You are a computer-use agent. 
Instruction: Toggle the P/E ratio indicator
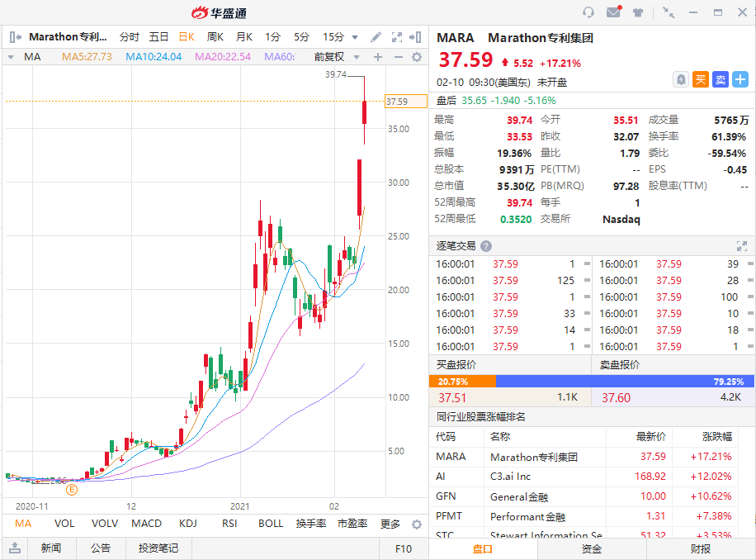click(x=352, y=524)
